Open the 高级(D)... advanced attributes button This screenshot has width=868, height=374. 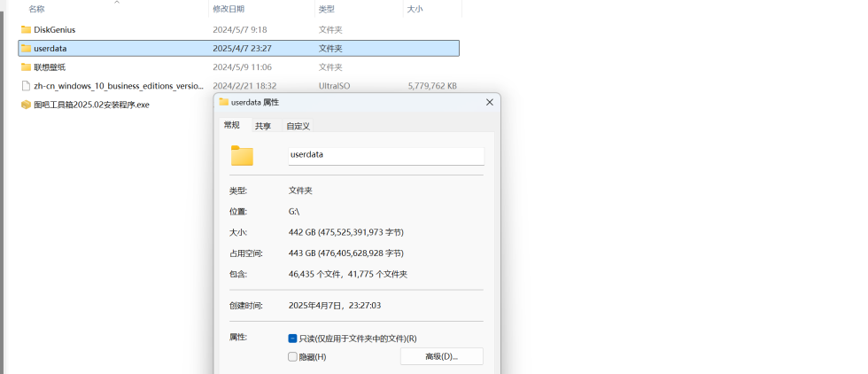click(x=442, y=356)
